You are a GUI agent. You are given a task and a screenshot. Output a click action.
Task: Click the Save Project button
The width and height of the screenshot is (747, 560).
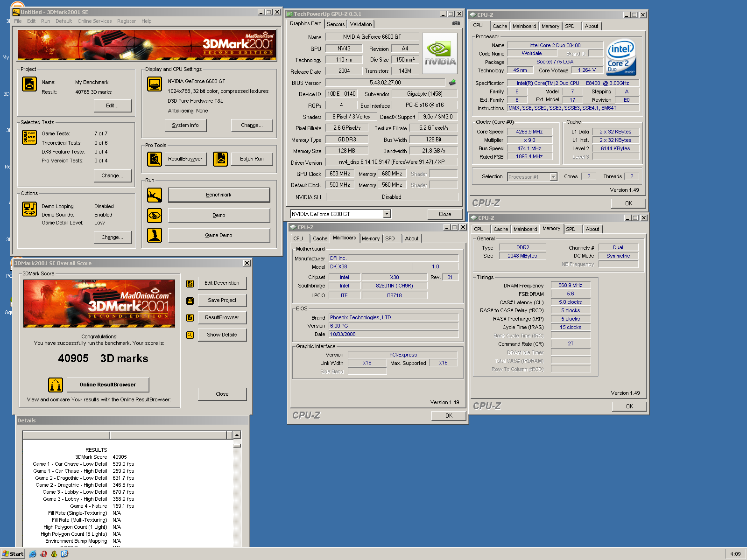(x=222, y=301)
